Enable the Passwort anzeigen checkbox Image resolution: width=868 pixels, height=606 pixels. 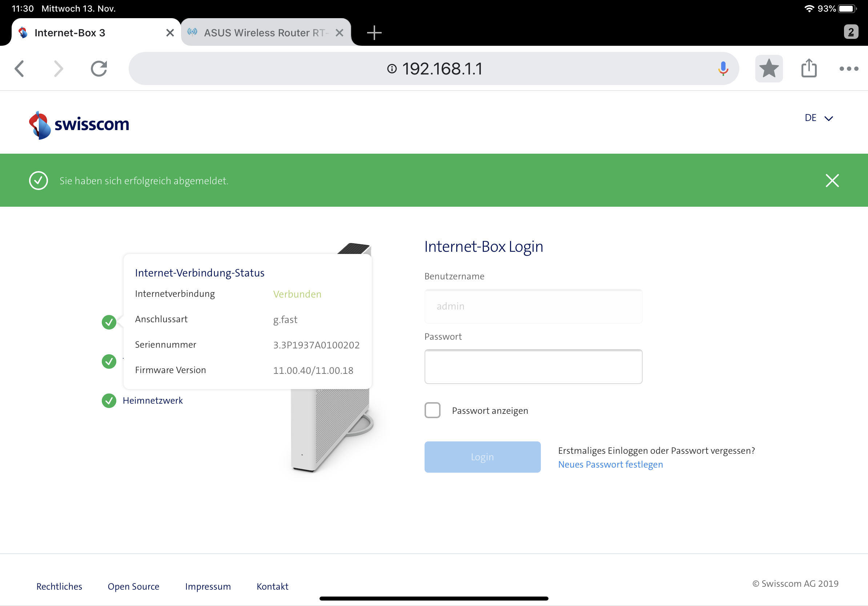432,410
